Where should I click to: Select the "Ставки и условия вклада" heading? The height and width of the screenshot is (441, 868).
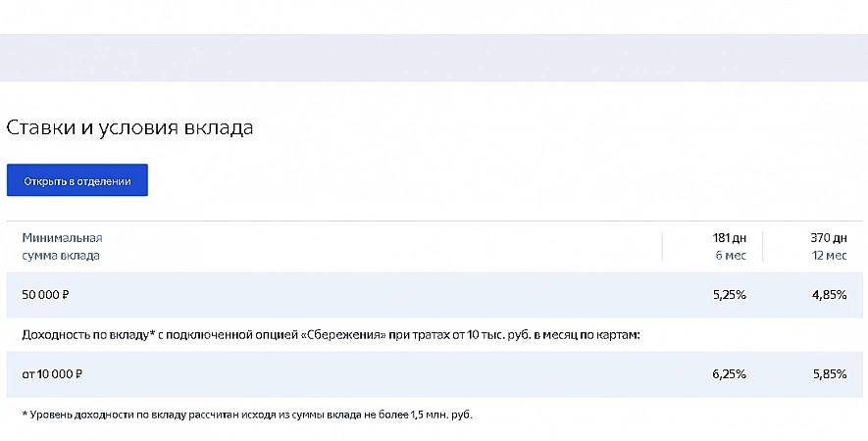[129, 128]
